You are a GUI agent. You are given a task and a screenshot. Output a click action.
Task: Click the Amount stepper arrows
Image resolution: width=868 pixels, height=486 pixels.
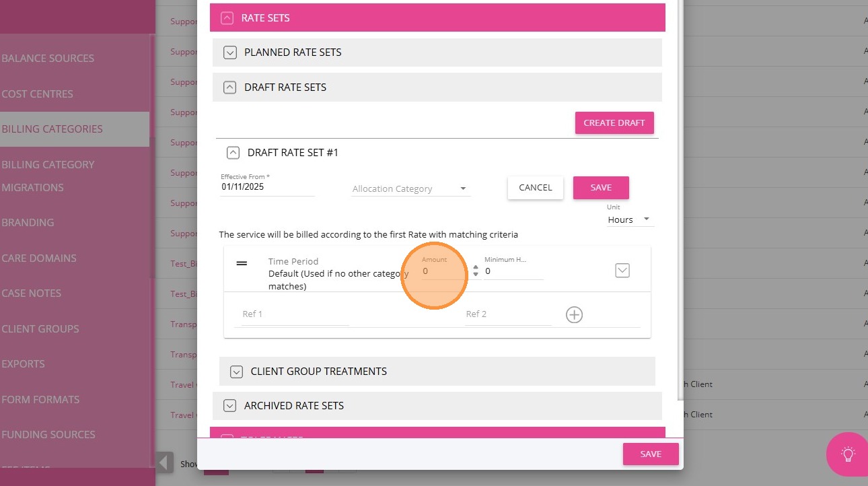click(476, 271)
